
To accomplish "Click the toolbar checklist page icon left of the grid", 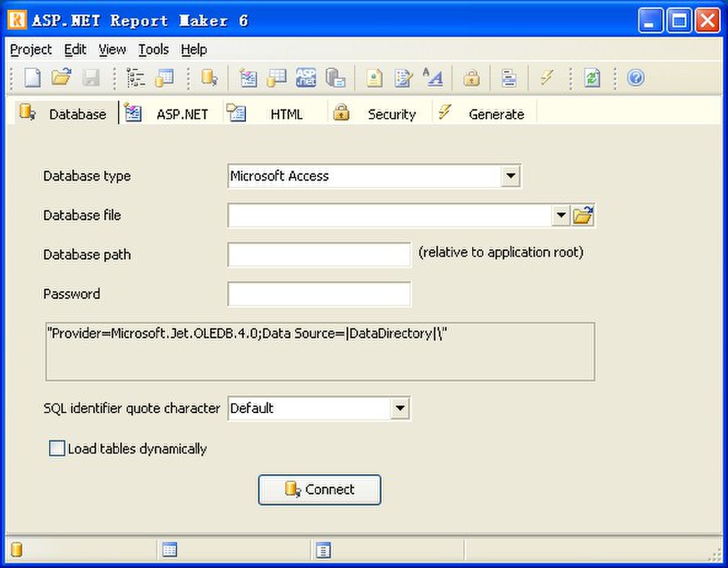I will (248, 77).
